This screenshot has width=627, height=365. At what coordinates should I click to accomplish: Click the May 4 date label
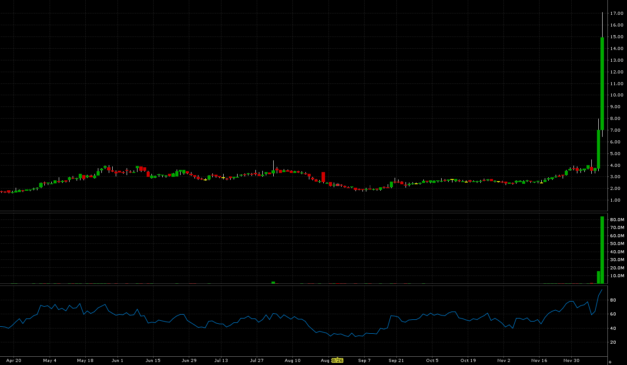coord(50,361)
